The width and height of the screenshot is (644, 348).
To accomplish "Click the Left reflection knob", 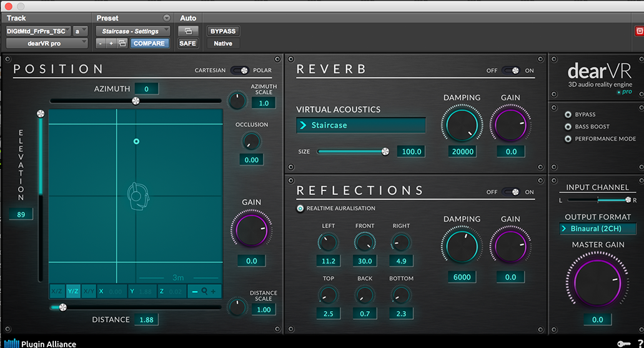I will coord(328,242).
